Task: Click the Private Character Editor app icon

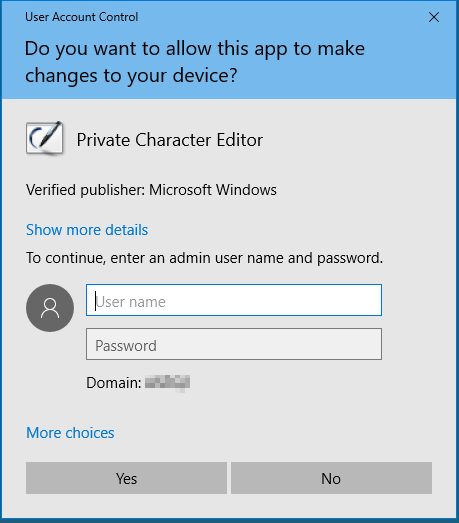Action: pos(45,138)
